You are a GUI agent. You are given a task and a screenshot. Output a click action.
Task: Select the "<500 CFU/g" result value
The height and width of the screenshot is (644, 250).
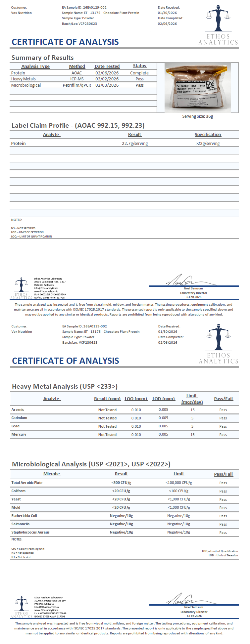point(121,483)
